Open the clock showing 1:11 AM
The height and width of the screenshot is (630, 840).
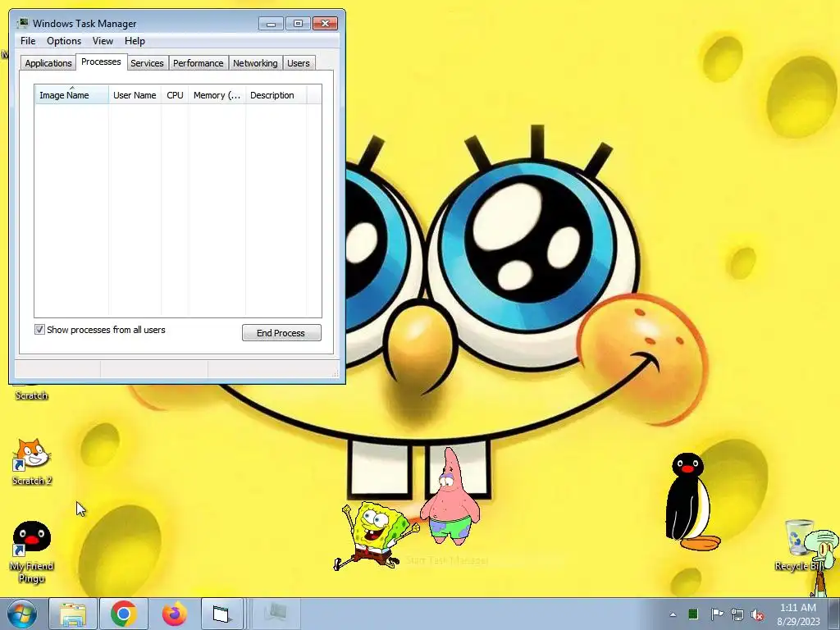click(798, 614)
